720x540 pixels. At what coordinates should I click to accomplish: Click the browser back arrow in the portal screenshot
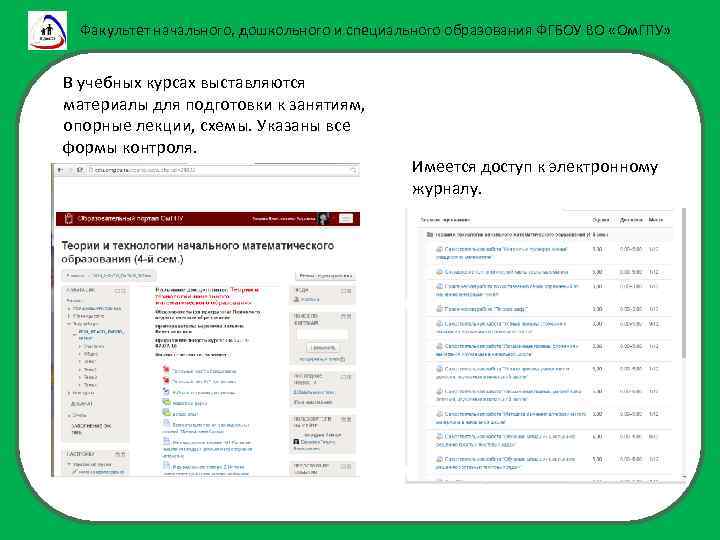click(x=60, y=170)
